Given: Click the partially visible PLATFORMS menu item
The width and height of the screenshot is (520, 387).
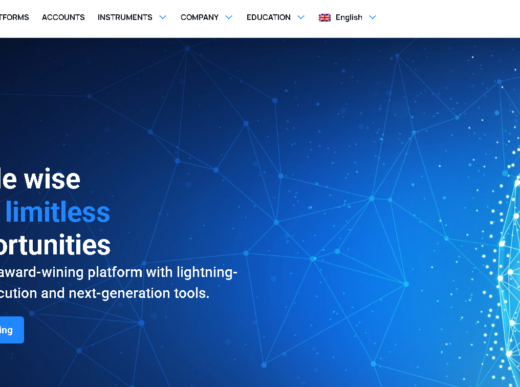Looking at the screenshot, I should pyautogui.click(x=14, y=17).
